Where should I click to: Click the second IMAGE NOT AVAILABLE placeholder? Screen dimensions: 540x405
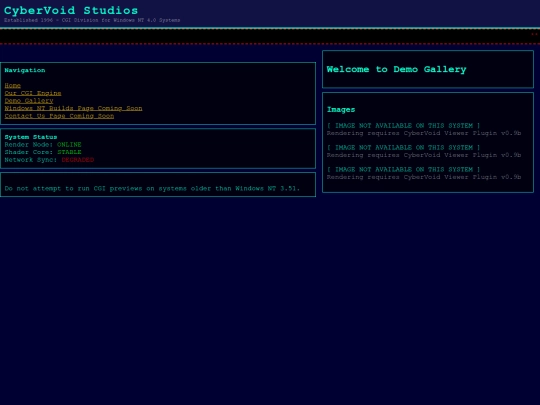click(x=403, y=148)
